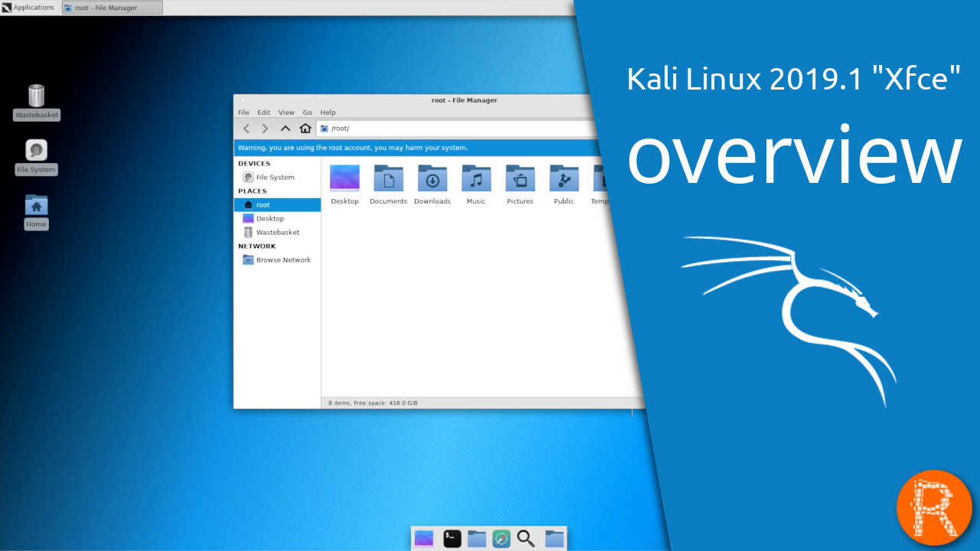Select the File System desktop icon

click(36, 157)
